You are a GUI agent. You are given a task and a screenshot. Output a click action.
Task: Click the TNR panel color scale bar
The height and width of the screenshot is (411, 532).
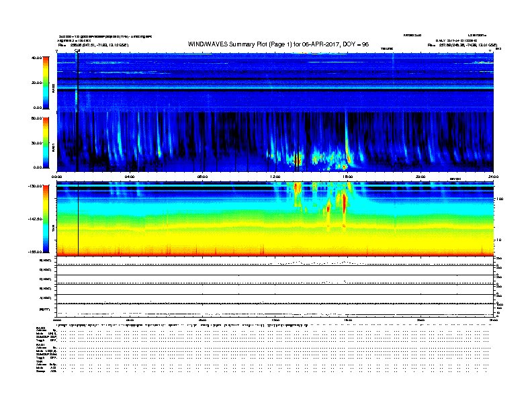pos(46,219)
